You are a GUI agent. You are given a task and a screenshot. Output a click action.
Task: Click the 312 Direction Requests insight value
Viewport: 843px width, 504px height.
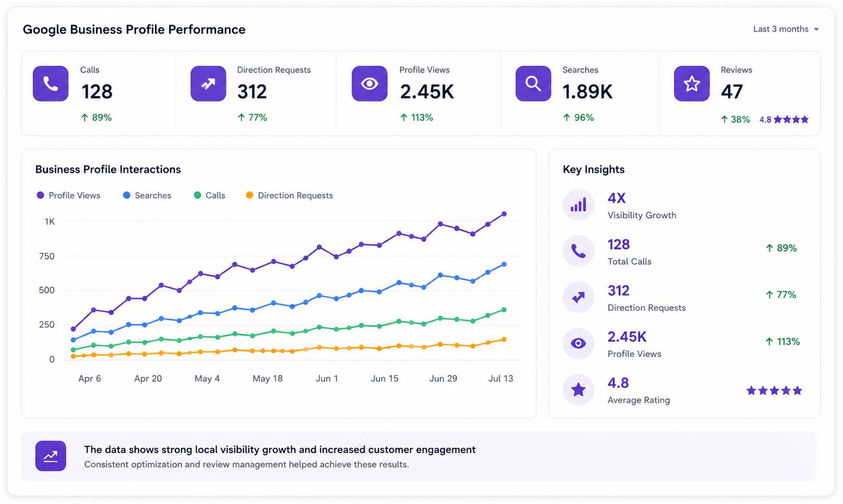[618, 290]
